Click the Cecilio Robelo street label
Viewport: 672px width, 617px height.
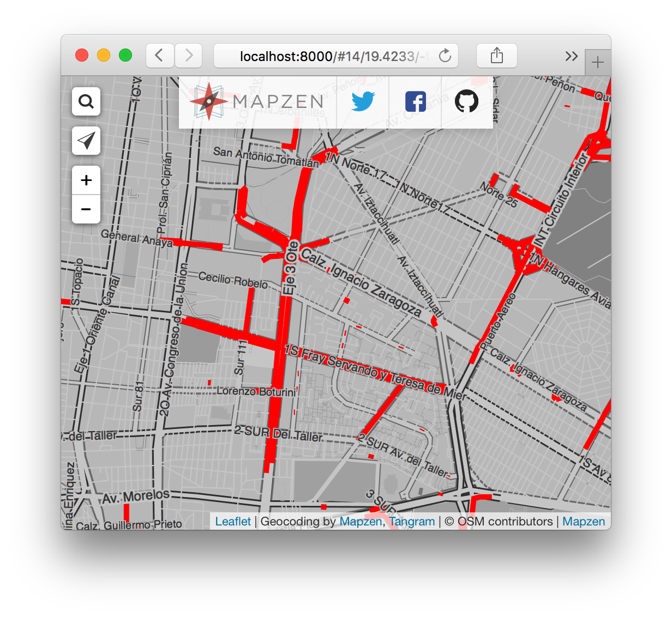(x=233, y=281)
